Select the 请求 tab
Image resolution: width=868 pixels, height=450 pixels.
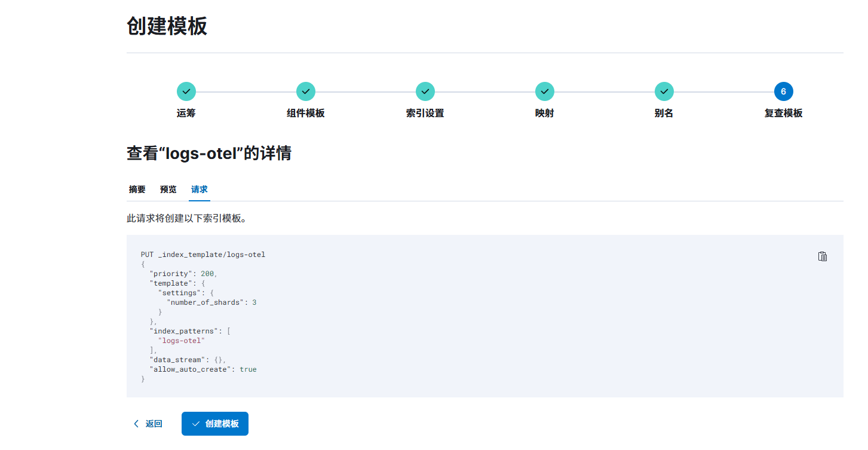coord(200,189)
